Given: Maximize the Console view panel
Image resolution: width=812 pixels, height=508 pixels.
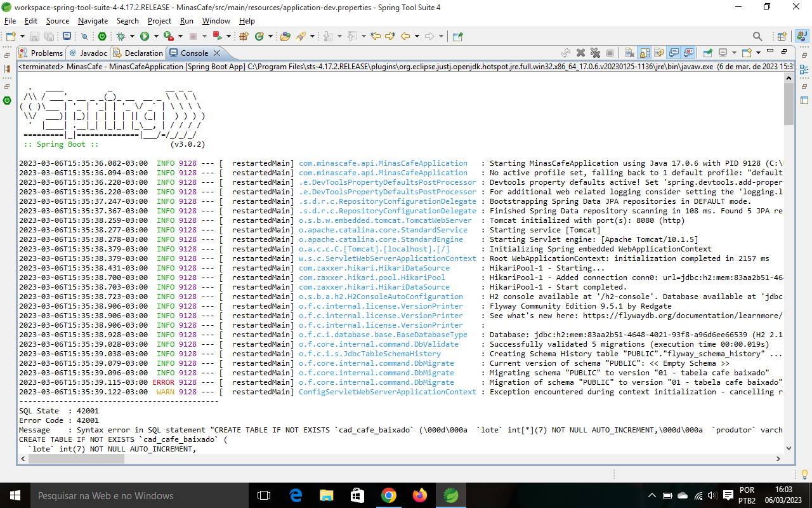Looking at the screenshot, I should click(x=784, y=51).
